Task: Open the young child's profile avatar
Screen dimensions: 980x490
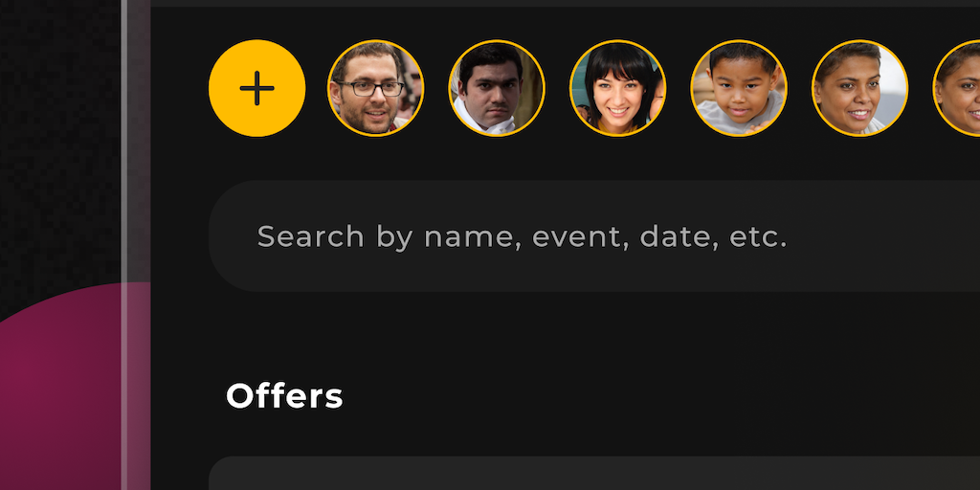Action: click(x=738, y=88)
